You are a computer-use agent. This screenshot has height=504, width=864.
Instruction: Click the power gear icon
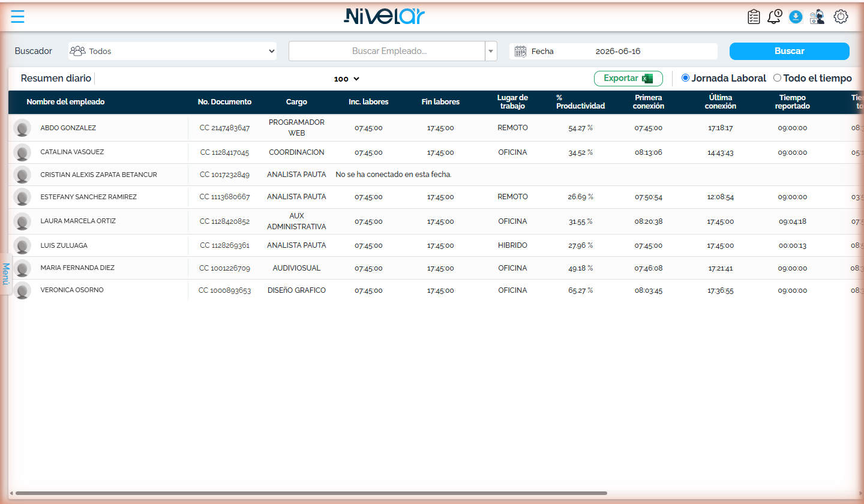[x=841, y=17]
